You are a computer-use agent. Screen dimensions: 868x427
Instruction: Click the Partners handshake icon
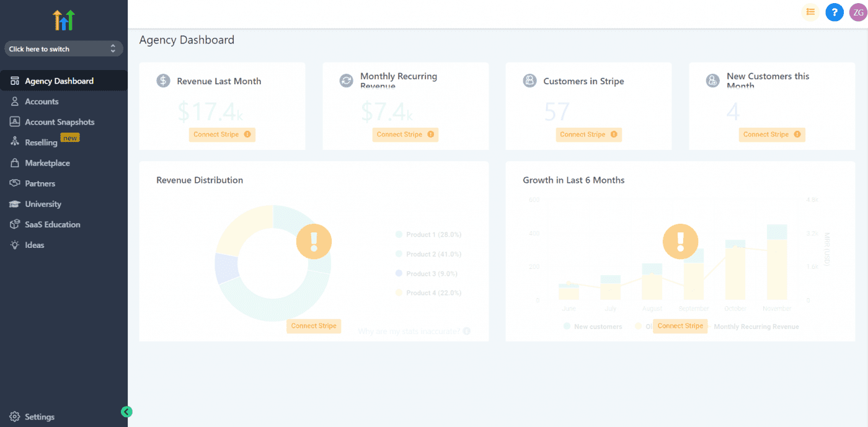pyautogui.click(x=15, y=183)
